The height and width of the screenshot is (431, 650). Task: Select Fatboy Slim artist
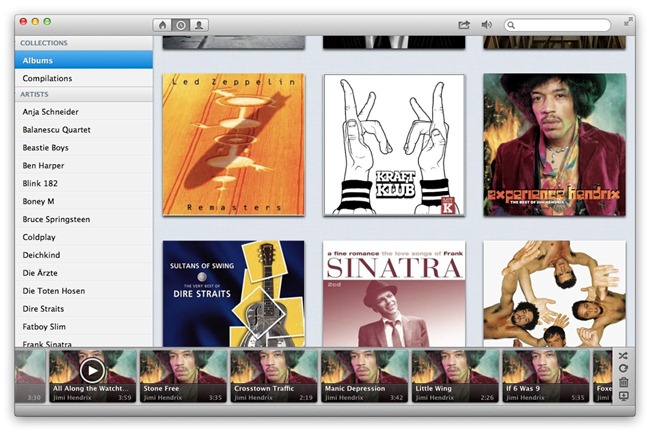(x=84, y=327)
